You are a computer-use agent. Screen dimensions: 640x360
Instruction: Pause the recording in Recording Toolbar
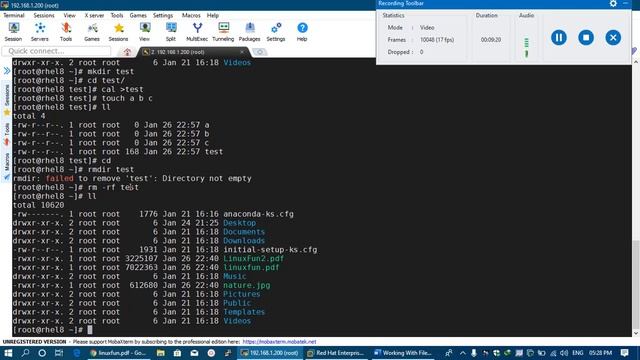click(x=559, y=38)
